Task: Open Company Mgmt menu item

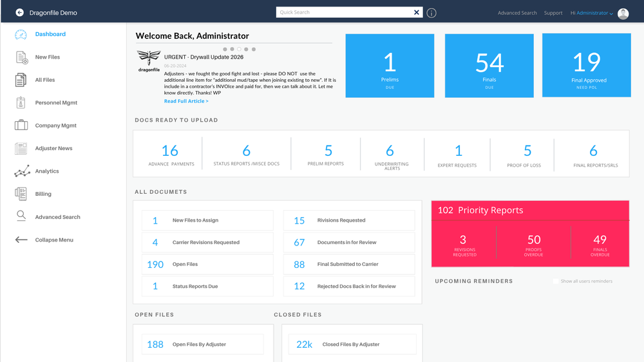Action: coord(55,126)
